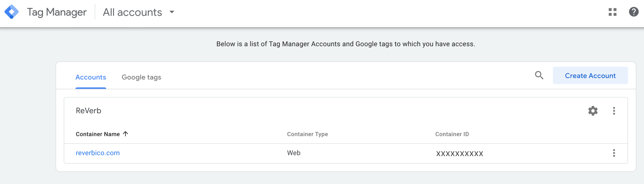The image size is (644, 184).
Task: Click the Create Account button
Action: (x=590, y=76)
